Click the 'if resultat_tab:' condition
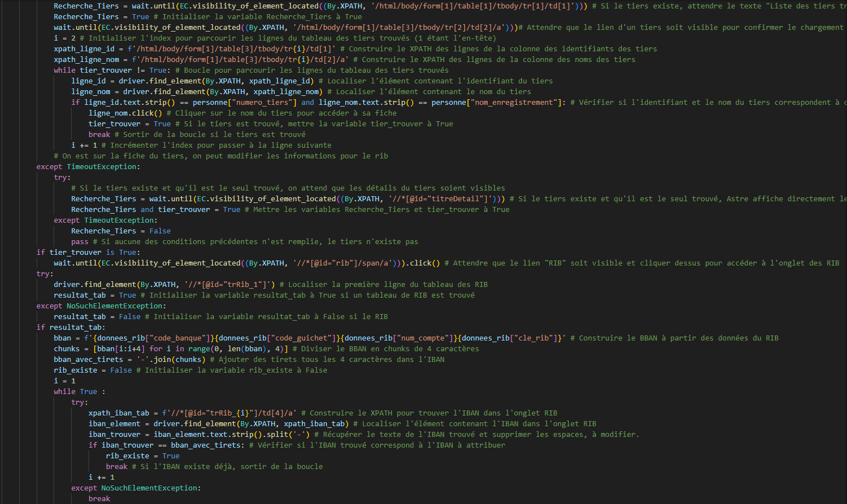The image size is (847, 504). point(71,327)
